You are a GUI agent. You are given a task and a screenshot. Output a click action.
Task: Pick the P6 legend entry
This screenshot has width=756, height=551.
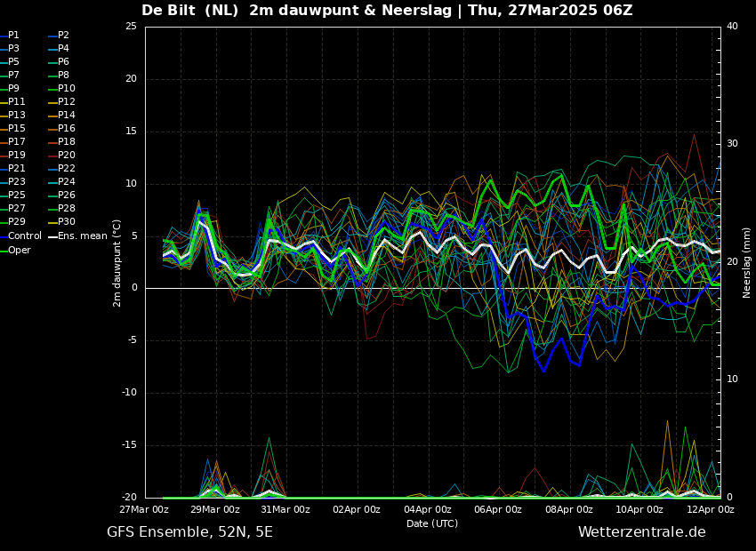59,61
